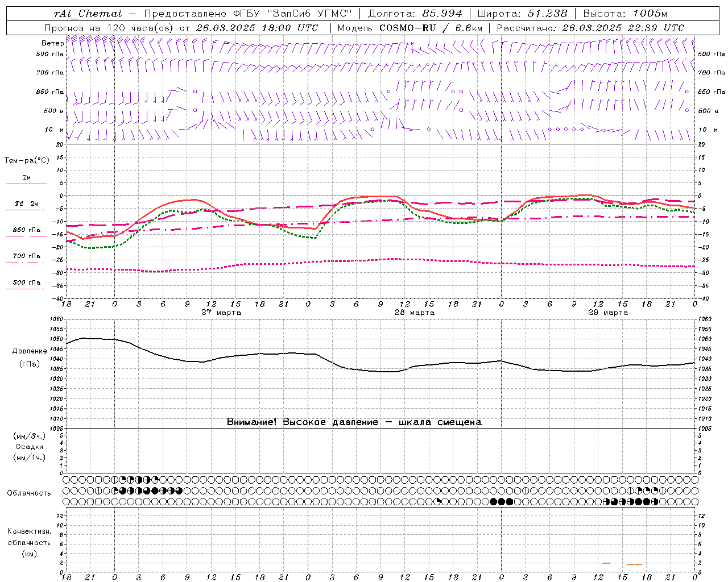
Task: Select the provider text "ЗапСиб УГМС"
Action: (x=311, y=13)
